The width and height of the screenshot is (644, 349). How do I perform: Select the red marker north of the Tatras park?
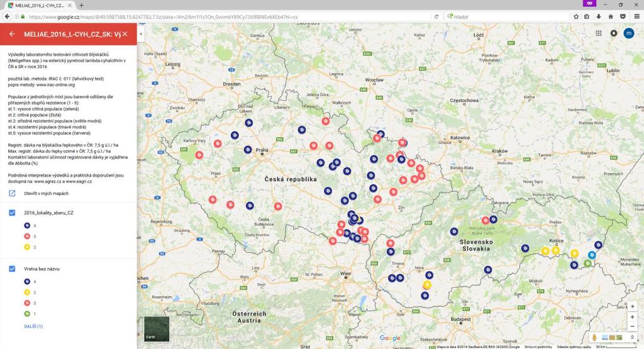coord(486,221)
